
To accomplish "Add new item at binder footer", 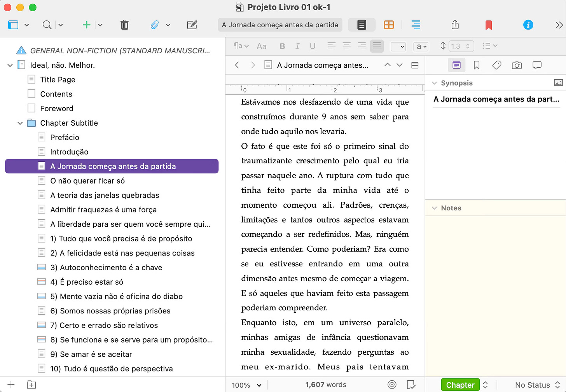I will (x=11, y=385).
